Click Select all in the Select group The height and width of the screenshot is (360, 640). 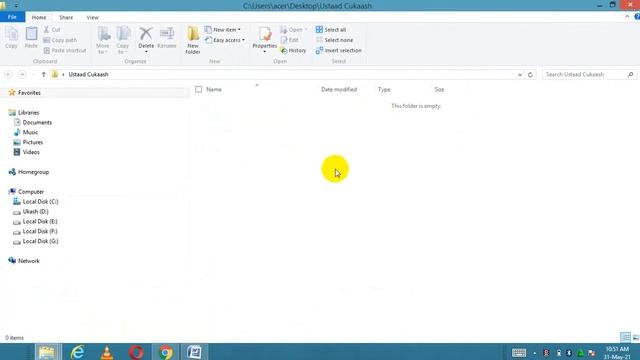point(331,29)
